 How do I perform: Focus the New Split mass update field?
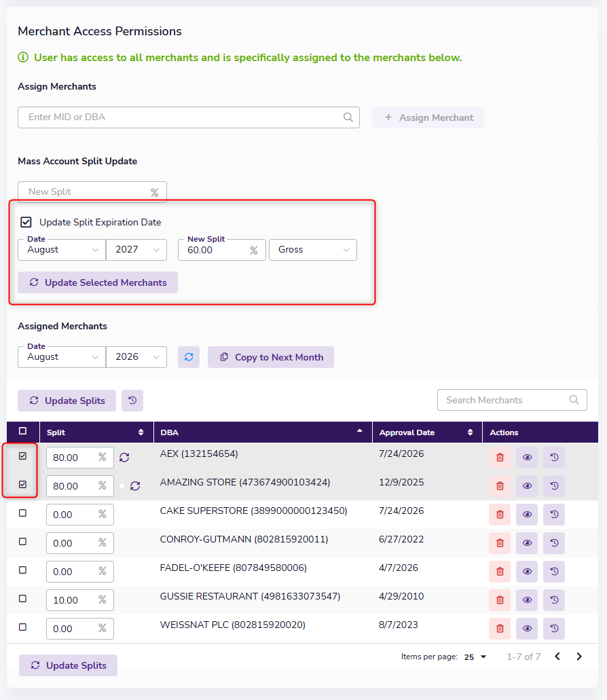[92, 192]
